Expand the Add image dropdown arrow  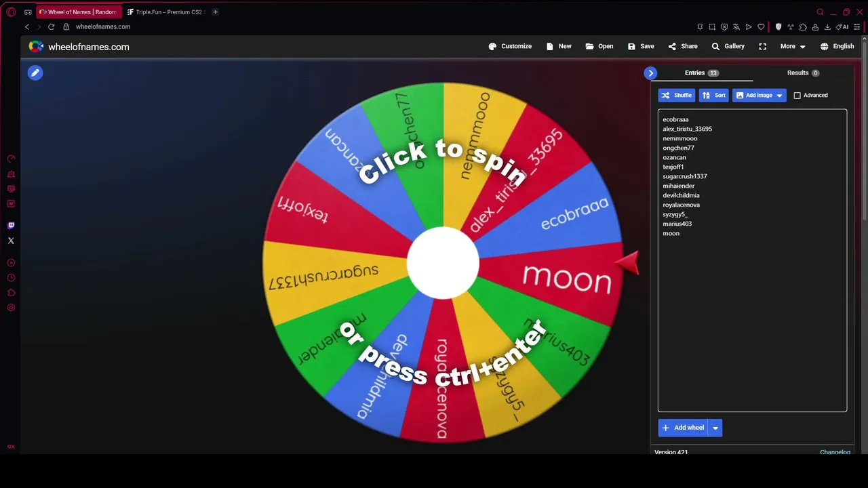779,95
